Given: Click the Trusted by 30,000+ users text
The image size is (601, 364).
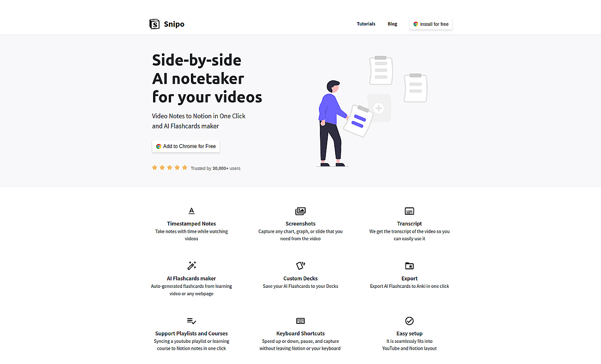Looking at the screenshot, I should click(x=215, y=169).
